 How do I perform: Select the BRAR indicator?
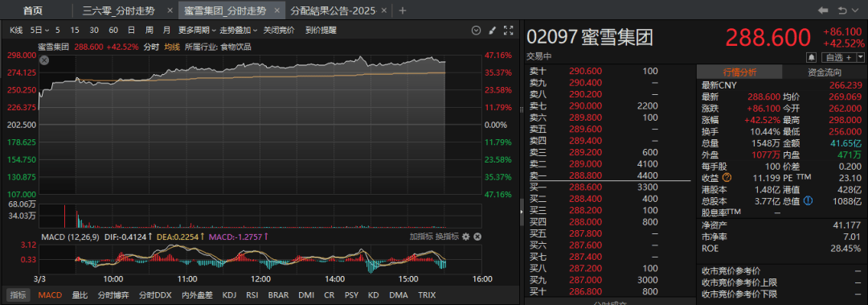point(278,295)
